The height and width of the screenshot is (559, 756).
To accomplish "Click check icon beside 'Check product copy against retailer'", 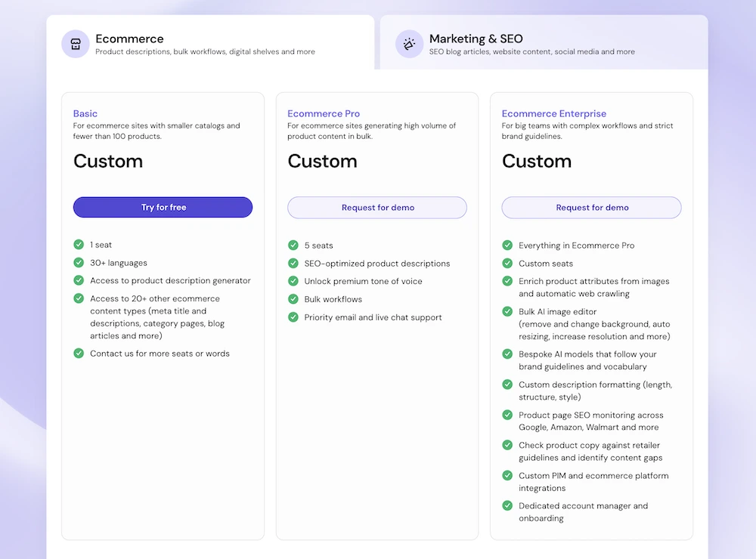I will click(507, 445).
